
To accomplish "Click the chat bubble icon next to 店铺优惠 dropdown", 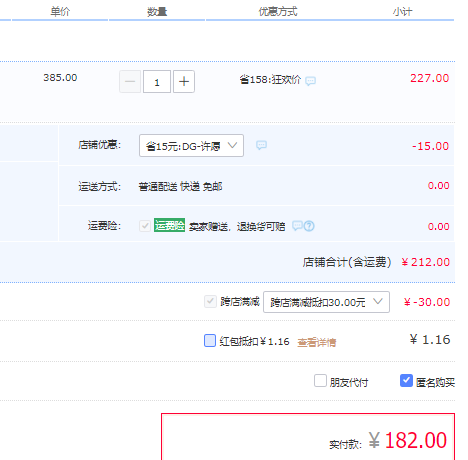I will pos(261,145).
